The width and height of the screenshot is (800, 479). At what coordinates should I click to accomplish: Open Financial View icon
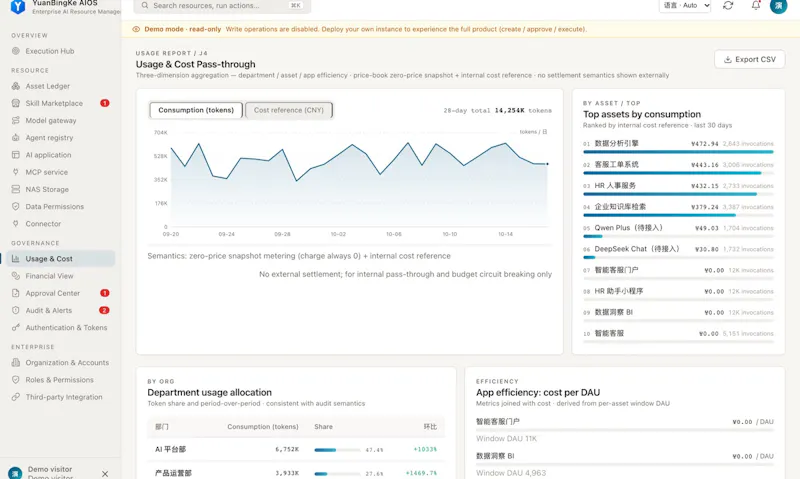tap(16, 276)
